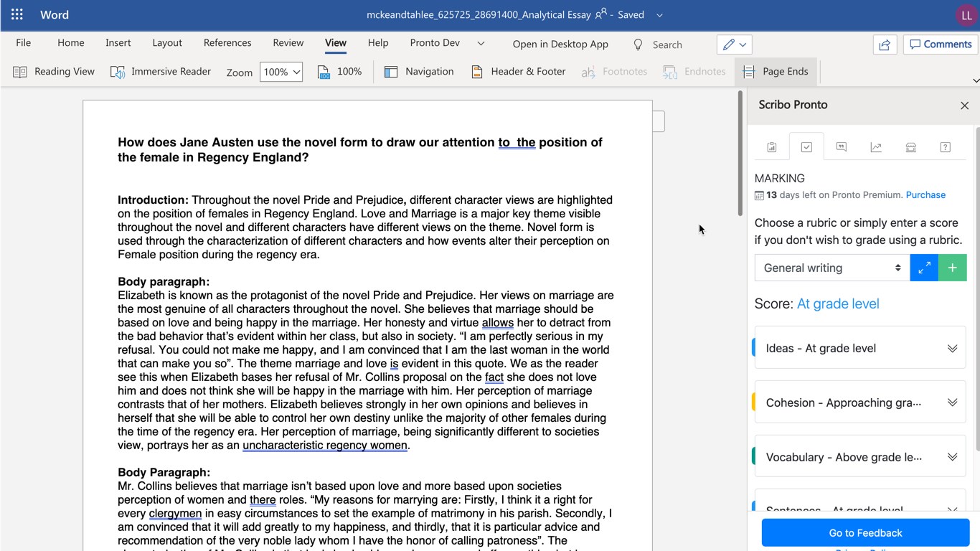The image size is (980, 551).
Task: Toggle Page Ends view option
Action: (776, 71)
